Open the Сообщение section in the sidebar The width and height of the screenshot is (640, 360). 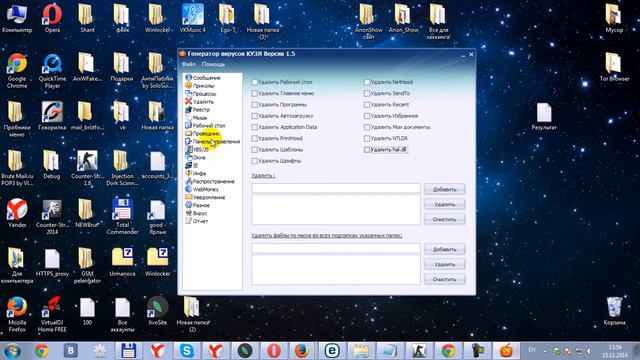click(202, 78)
